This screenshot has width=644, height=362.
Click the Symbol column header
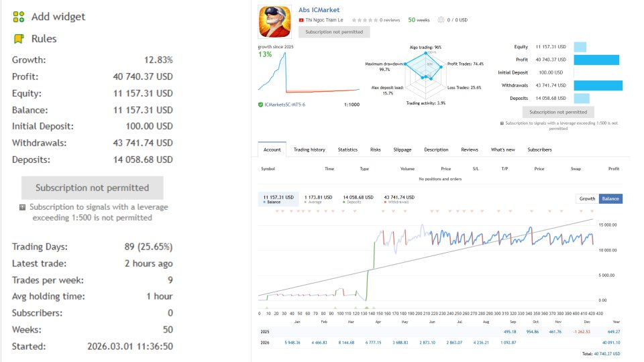click(x=268, y=169)
